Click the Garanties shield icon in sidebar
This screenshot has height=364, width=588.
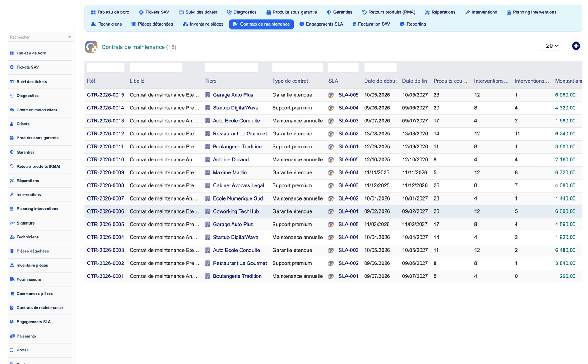point(12,152)
